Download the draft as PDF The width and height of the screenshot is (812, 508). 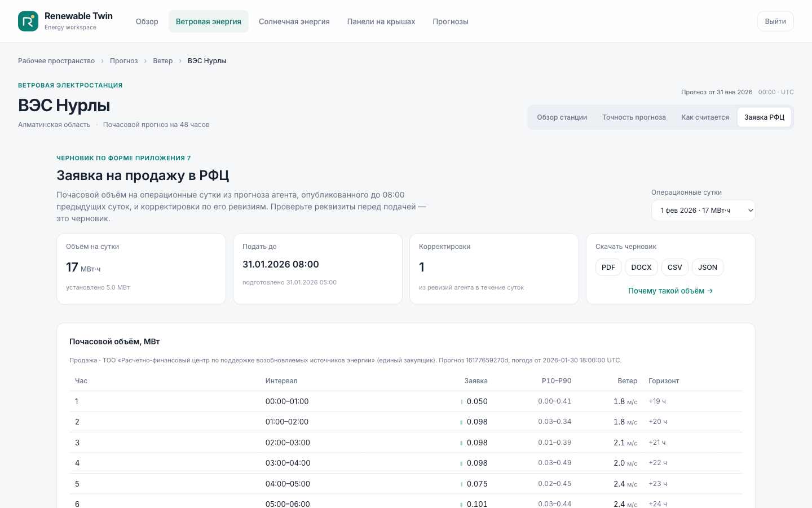pyautogui.click(x=608, y=268)
